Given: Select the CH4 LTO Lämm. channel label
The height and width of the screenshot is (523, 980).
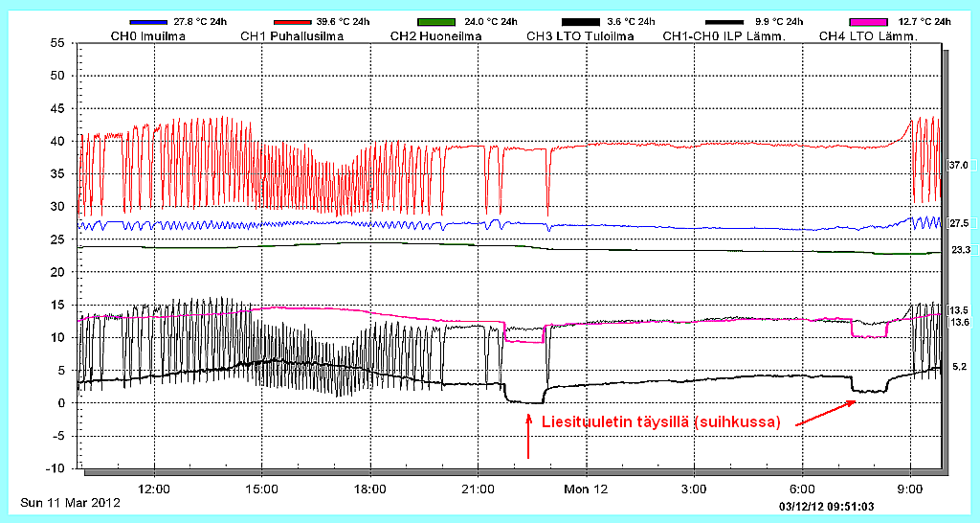Looking at the screenshot, I should pyautogui.click(x=868, y=36).
